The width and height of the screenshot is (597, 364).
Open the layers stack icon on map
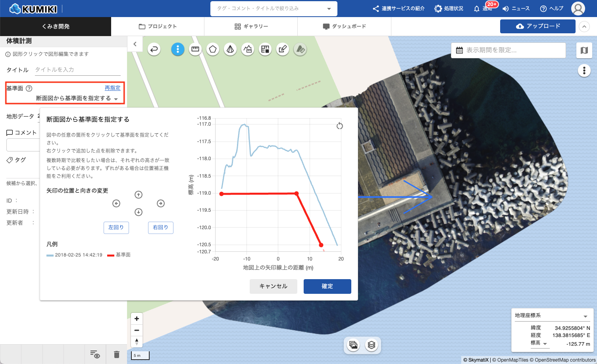tap(372, 345)
